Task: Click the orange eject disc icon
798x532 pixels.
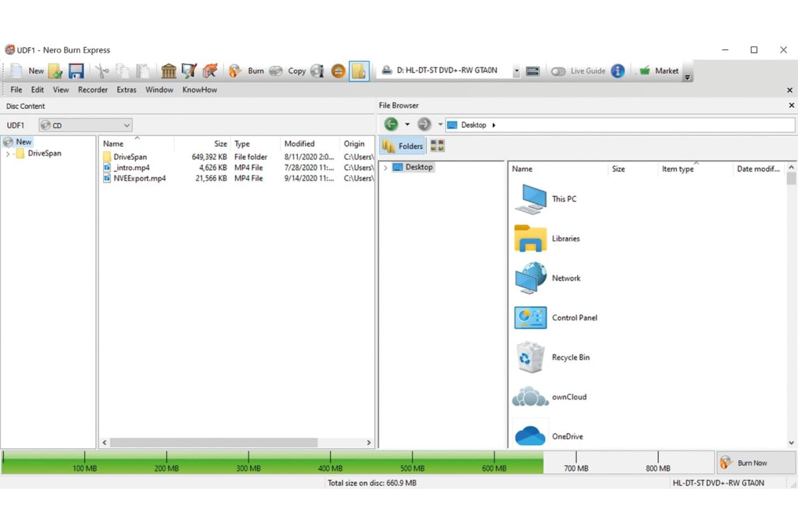Action: coord(338,70)
